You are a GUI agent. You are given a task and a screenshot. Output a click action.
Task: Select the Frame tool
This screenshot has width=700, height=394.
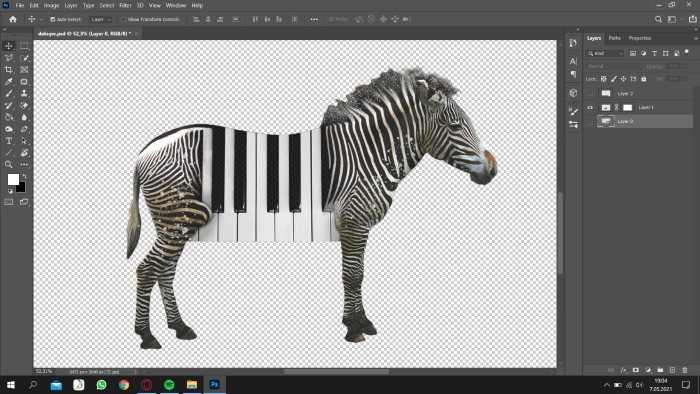(x=24, y=70)
